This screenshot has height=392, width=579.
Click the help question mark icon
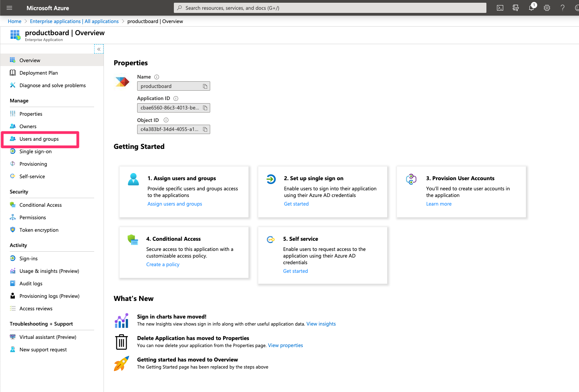click(x=563, y=8)
